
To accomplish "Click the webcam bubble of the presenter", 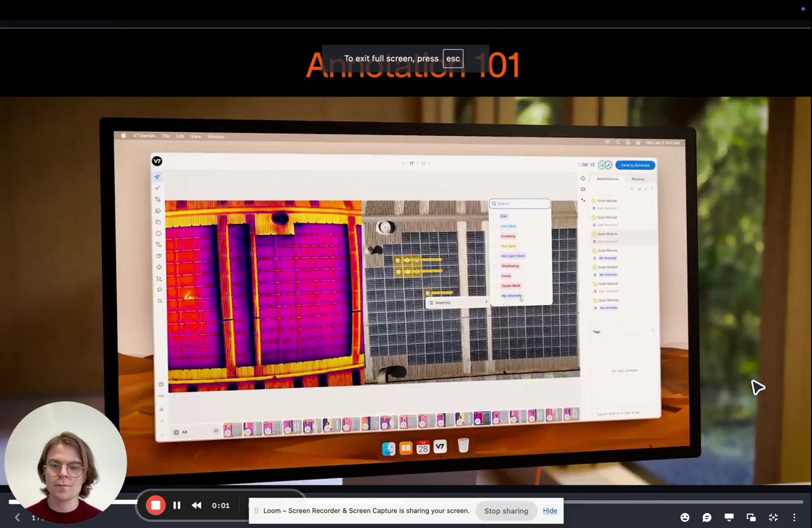I will pyautogui.click(x=65, y=463).
